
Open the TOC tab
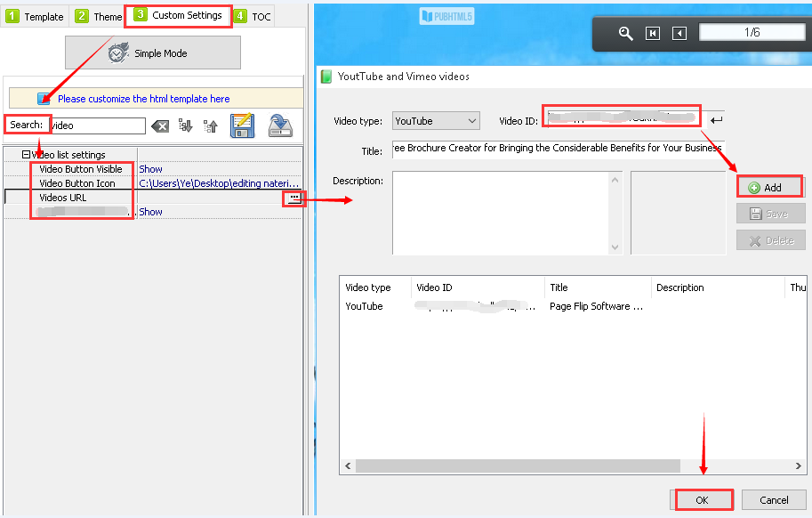(x=253, y=16)
